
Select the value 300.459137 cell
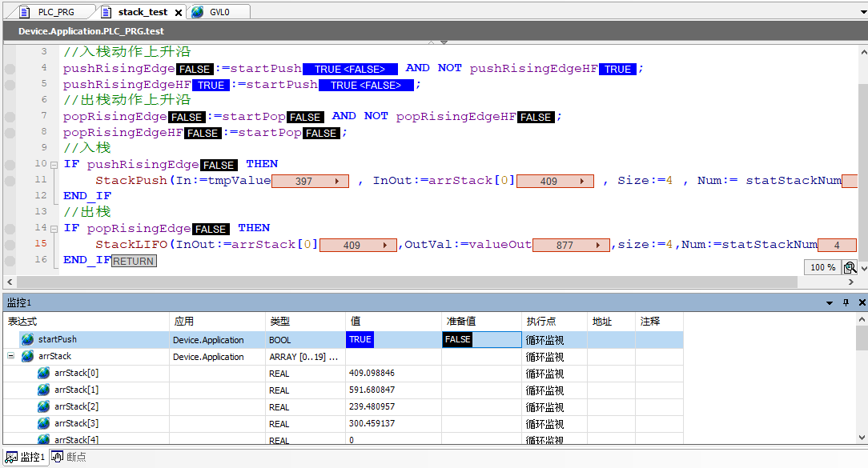pyautogui.click(x=394, y=424)
